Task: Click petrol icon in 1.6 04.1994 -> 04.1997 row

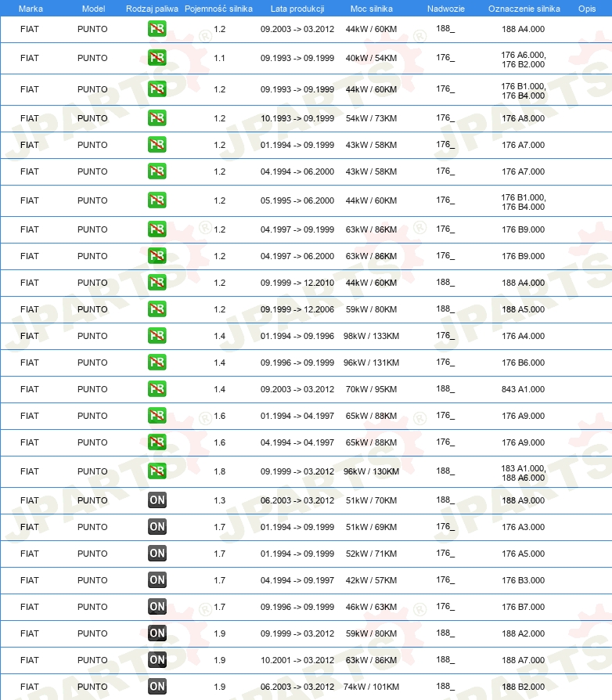Action: (x=157, y=442)
